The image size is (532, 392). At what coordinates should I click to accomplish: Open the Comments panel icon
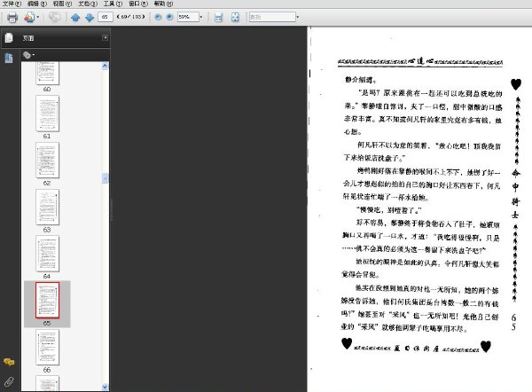coord(9,362)
